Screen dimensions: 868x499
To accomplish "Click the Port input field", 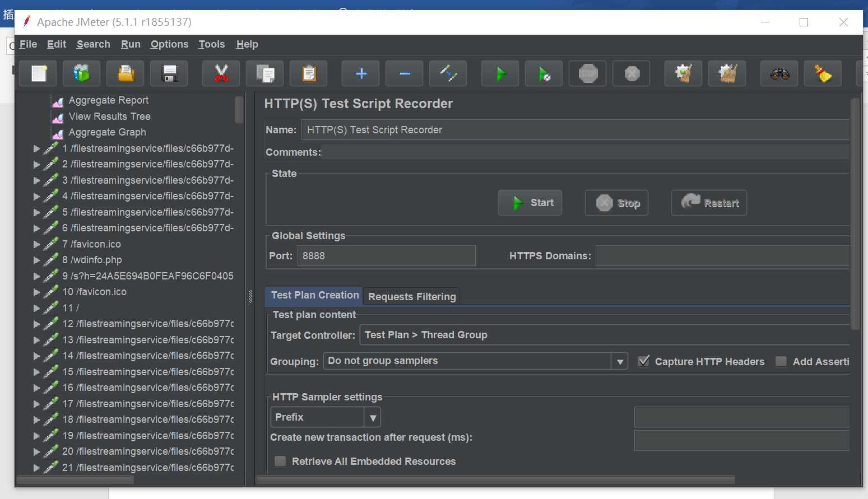I will [387, 256].
